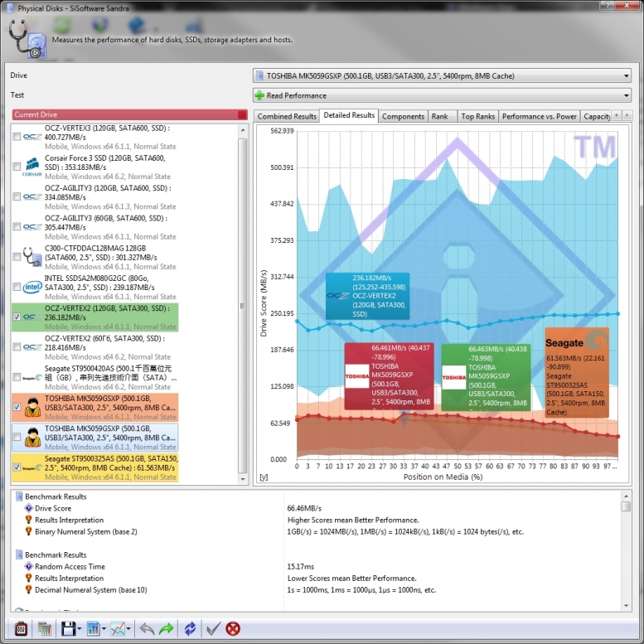Click the Corsair logo icon in drive list
Image resolution: width=644 pixels, height=644 pixels.
coord(32,167)
